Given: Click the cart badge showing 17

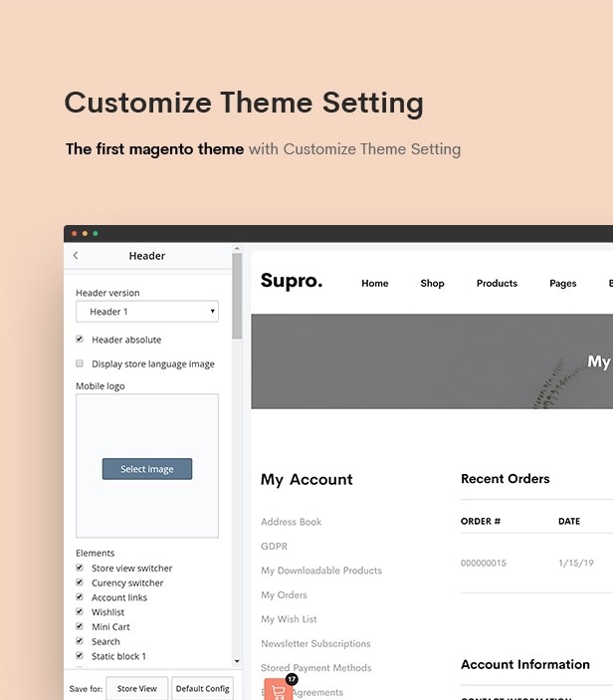Looking at the screenshot, I should (292, 679).
